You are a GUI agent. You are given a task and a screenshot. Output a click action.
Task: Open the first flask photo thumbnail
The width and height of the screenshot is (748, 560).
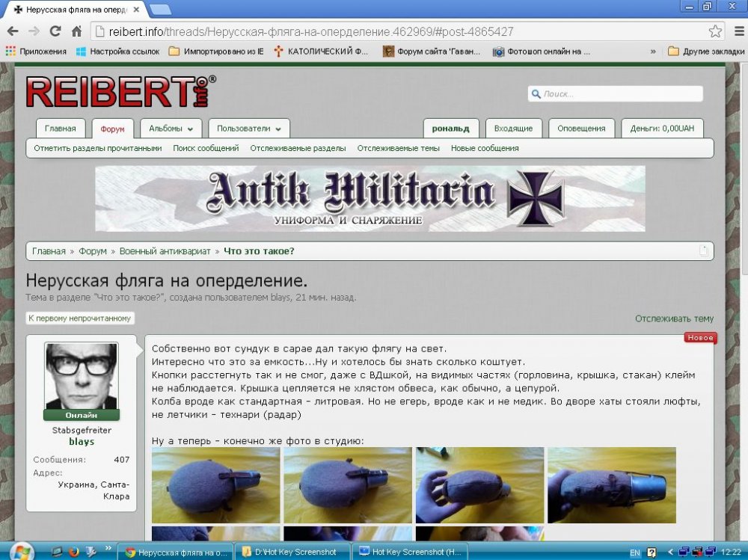point(215,485)
